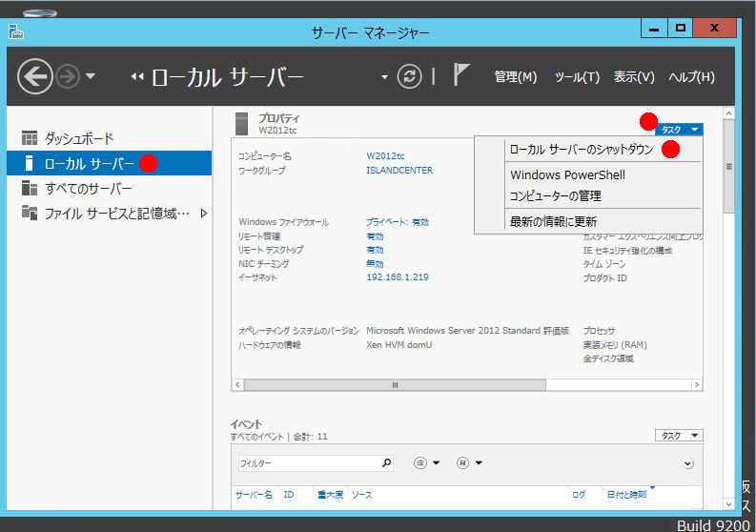Click the Xen HVM domU text

(x=399, y=345)
